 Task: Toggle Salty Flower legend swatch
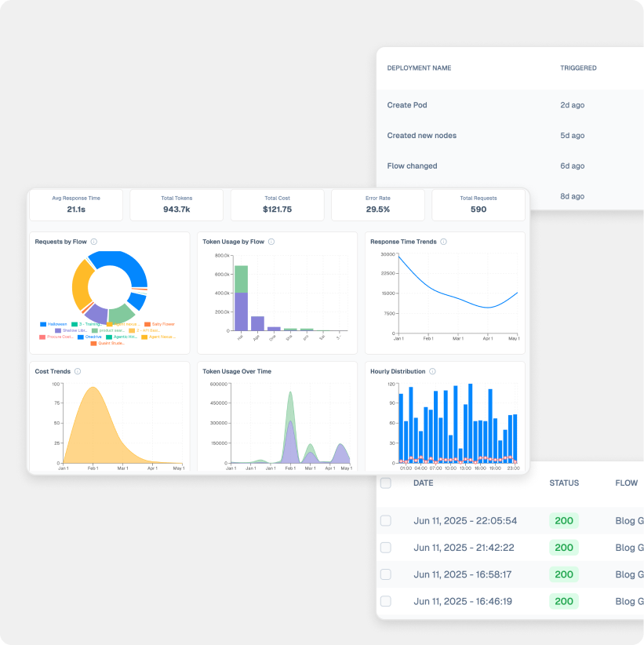[x=147, y=324]
